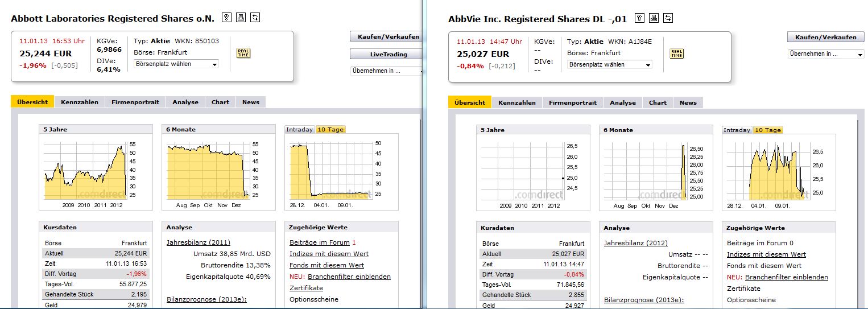Click Optionsscheine text in Abbott window
The width and height of the screenshot is (868, 309).
314,299
